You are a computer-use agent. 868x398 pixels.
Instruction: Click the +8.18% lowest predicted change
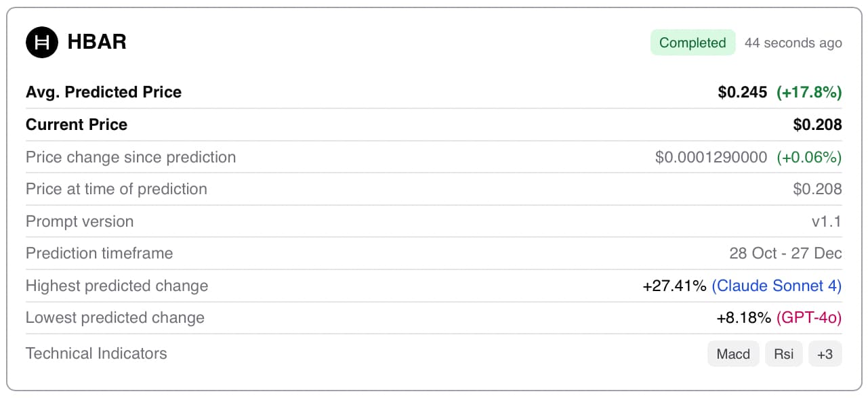point(743,317)
